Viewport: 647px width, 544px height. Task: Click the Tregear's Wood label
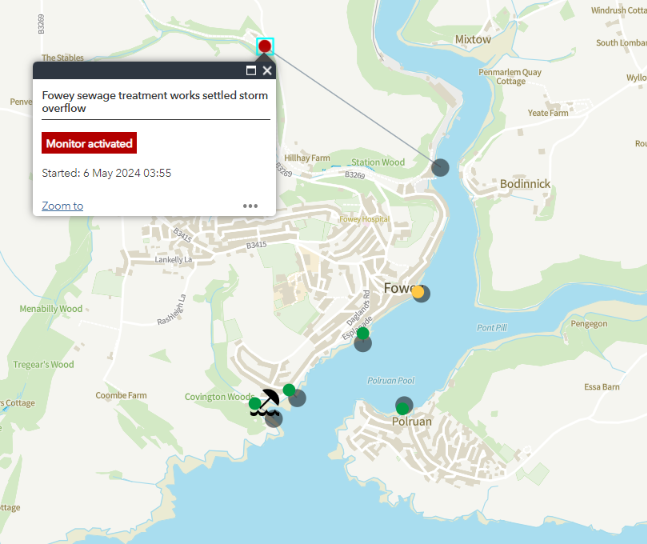pos(43,364)
